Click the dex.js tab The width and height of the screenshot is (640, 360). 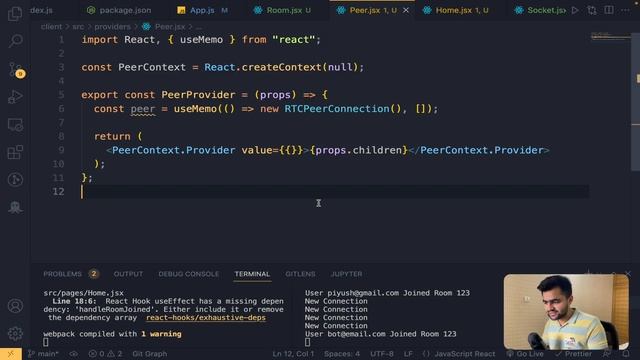tap(41, 10)
